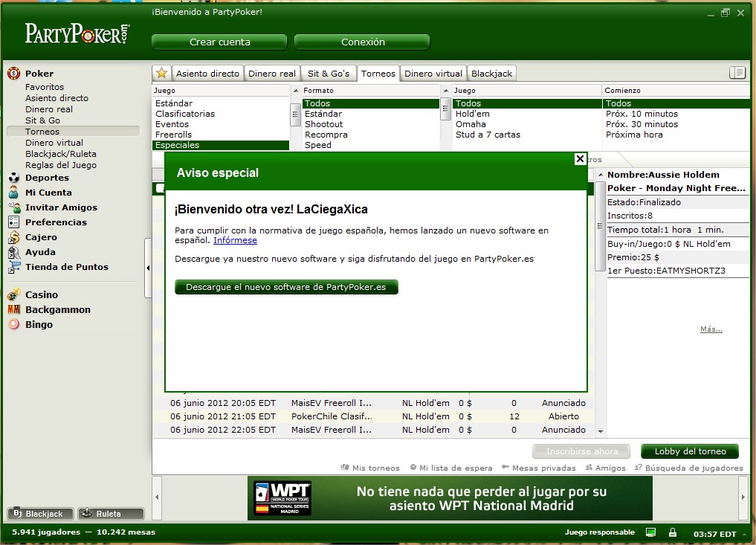Toggle the lobby view layout icon
Screen dimensions: 756x545
tap(737, 73)
